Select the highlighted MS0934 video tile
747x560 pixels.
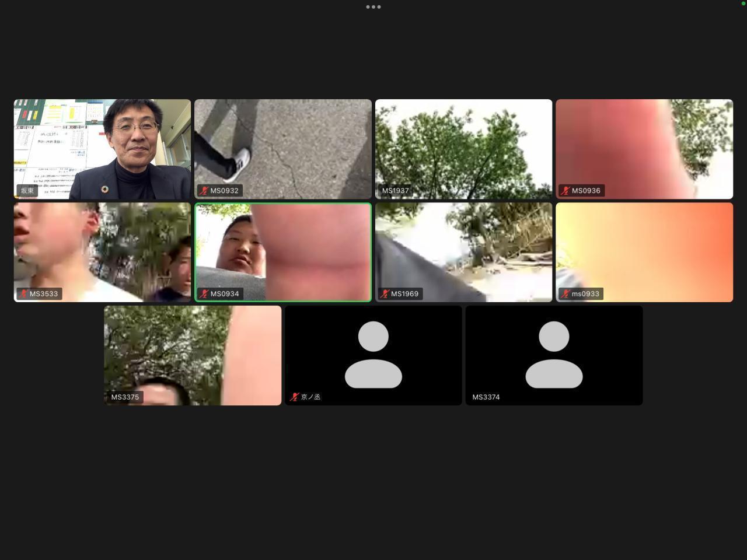(283, 253)
